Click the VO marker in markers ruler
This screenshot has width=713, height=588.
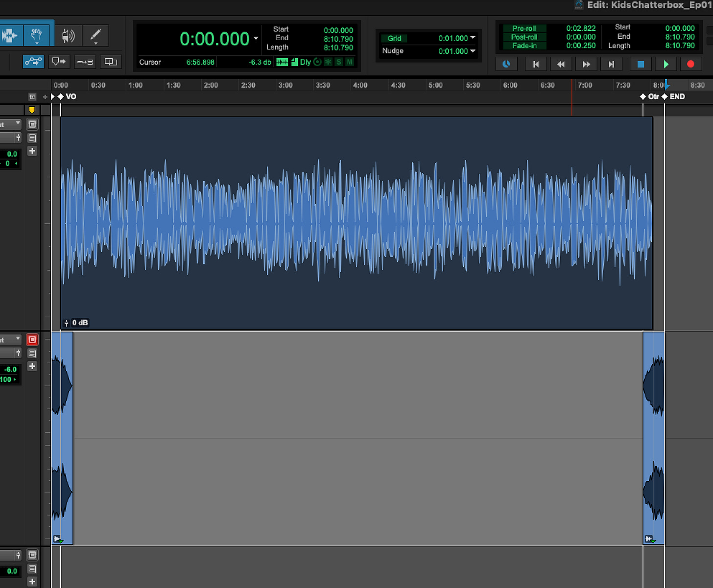[67, 96]
